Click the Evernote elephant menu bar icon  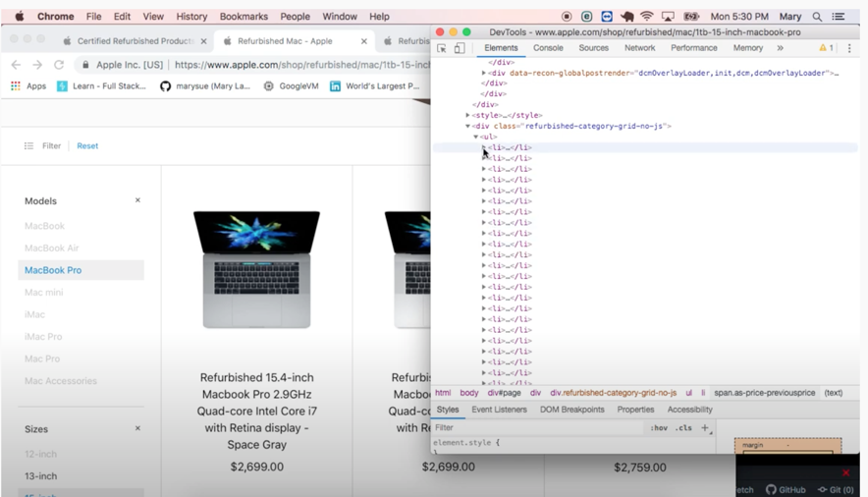(x=626, y=16)
